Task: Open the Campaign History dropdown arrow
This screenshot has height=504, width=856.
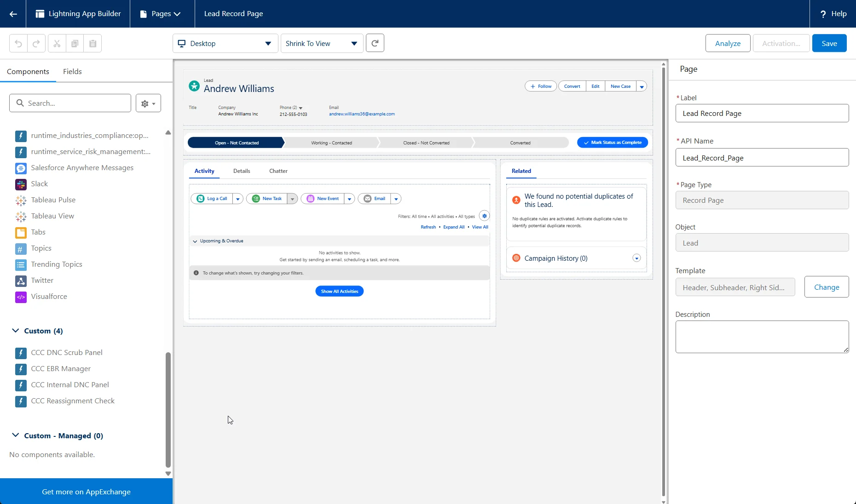Action: tap(636, 258)
